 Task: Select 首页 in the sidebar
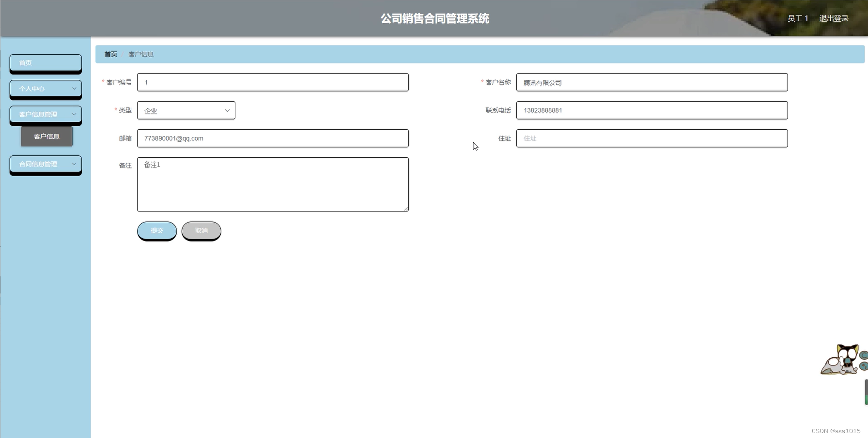tap(45, 63)
